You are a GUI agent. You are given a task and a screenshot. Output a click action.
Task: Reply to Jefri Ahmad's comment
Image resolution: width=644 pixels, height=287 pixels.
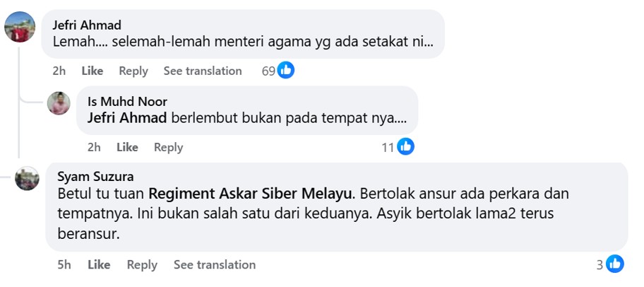tap(133, 71)
